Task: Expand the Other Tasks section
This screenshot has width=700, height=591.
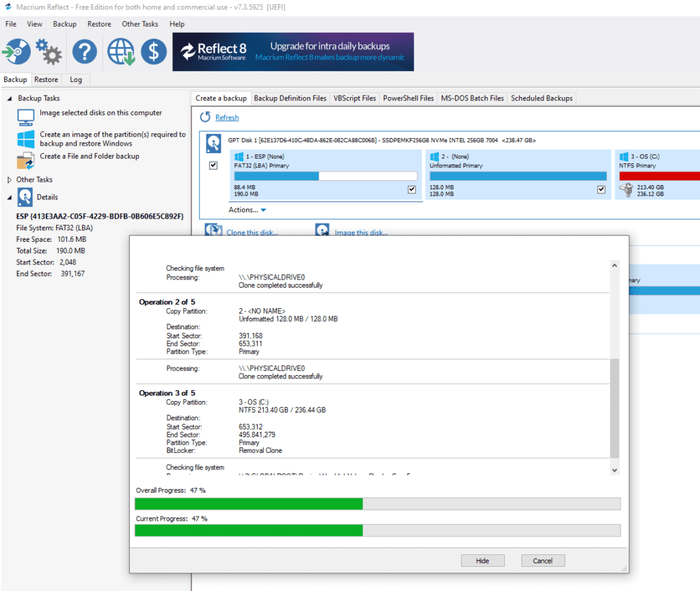Action: (10, 180)
